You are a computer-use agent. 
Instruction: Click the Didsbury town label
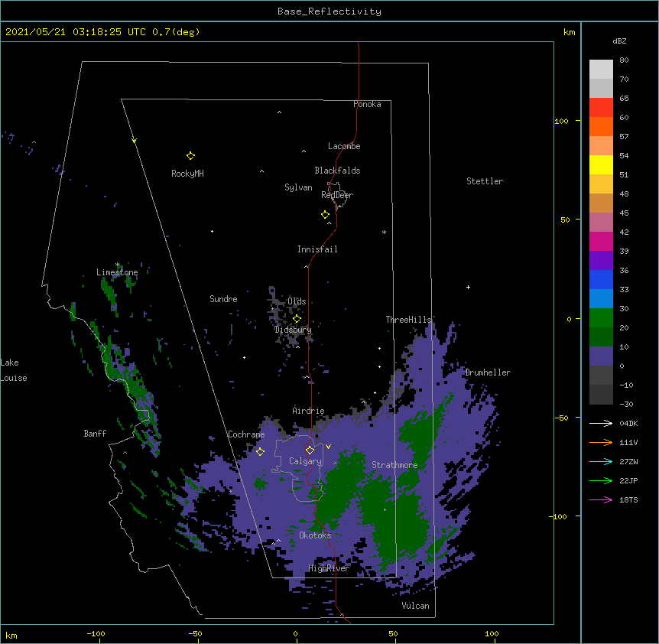click(x=293, y=330)
